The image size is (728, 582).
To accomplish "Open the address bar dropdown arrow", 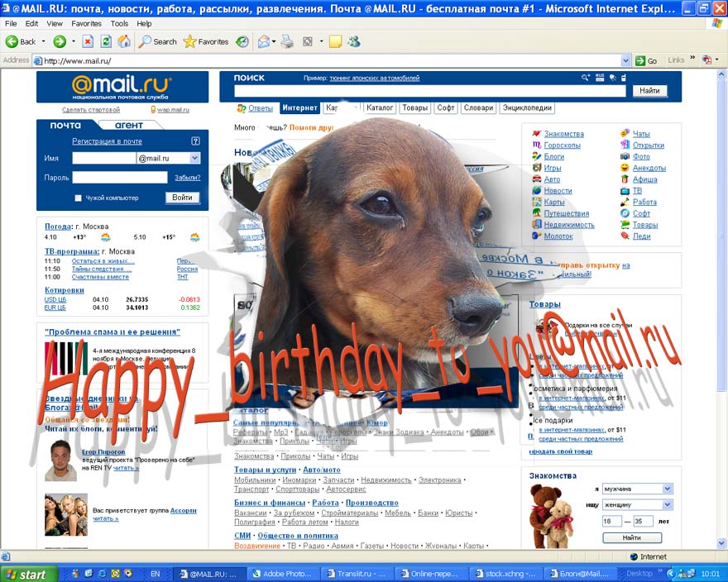I will point(625,60).
